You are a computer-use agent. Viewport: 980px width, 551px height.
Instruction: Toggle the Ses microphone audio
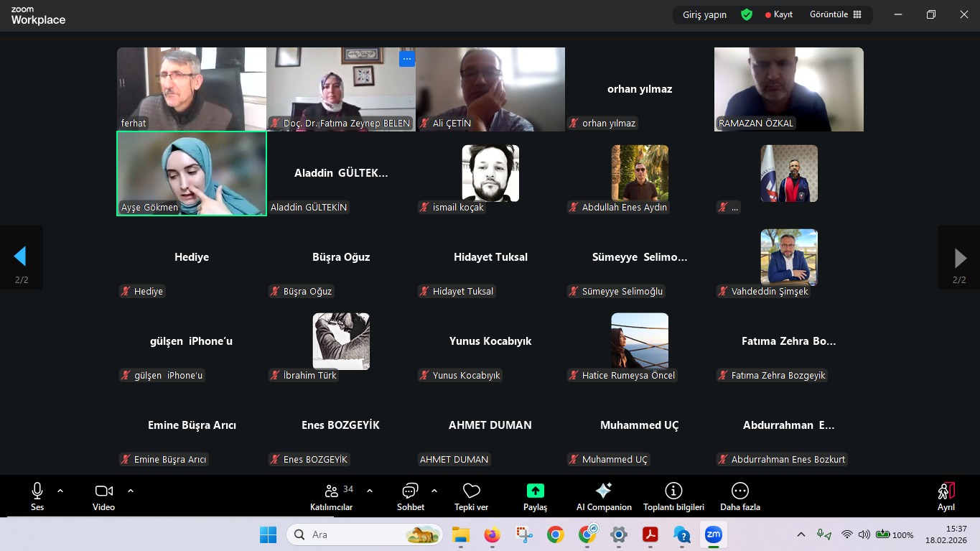tap(37, 496)
